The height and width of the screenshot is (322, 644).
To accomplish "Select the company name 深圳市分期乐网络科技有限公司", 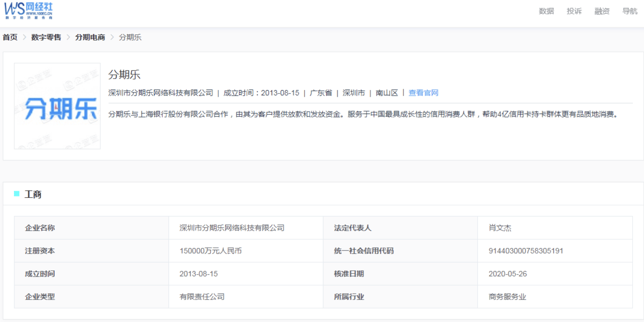I will tap(160, 93).
